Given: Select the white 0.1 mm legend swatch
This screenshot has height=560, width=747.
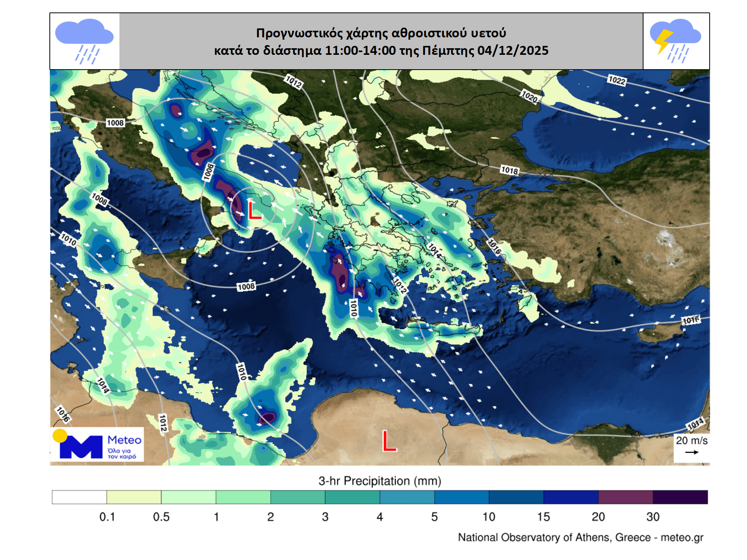Looking at the screenshot, I should click(79, 497).
